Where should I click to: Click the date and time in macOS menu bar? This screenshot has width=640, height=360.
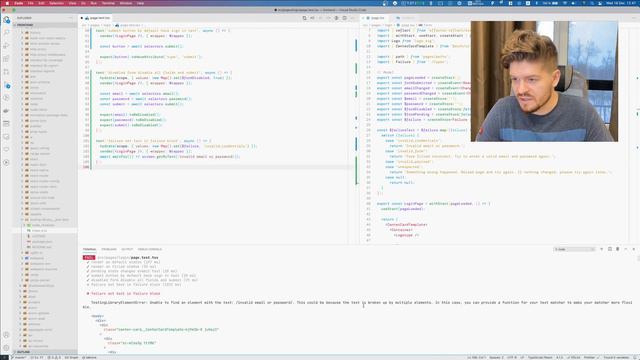point(620,3)
